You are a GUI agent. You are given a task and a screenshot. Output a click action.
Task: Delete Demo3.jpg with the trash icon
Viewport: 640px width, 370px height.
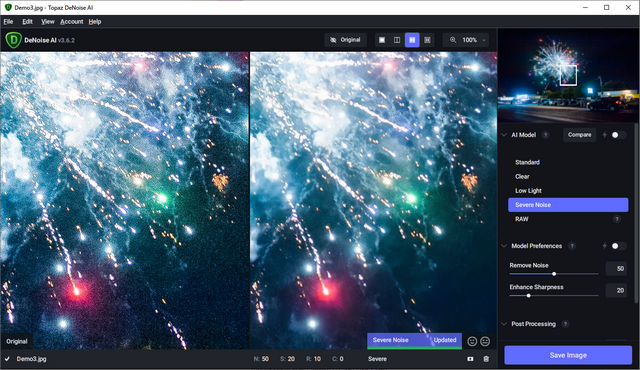[486, 359]
